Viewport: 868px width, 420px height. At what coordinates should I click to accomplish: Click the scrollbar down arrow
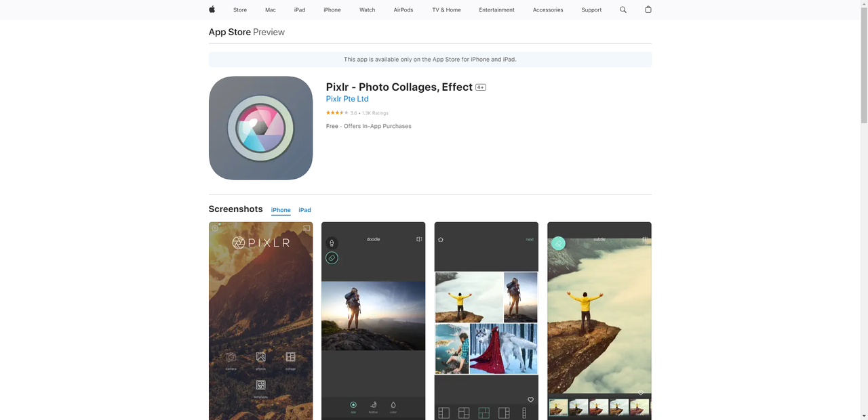point(863,415)
